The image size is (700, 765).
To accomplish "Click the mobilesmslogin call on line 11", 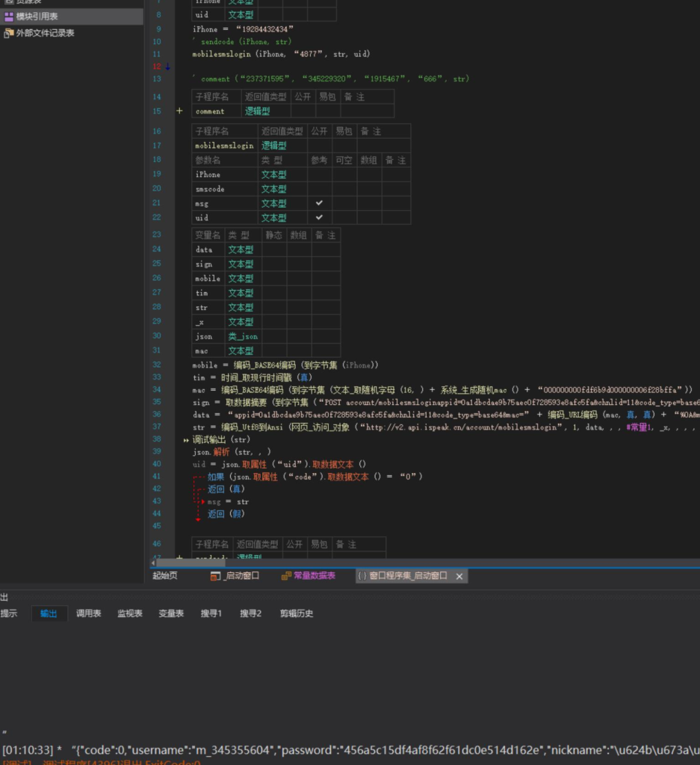I will tap(281, 54).
